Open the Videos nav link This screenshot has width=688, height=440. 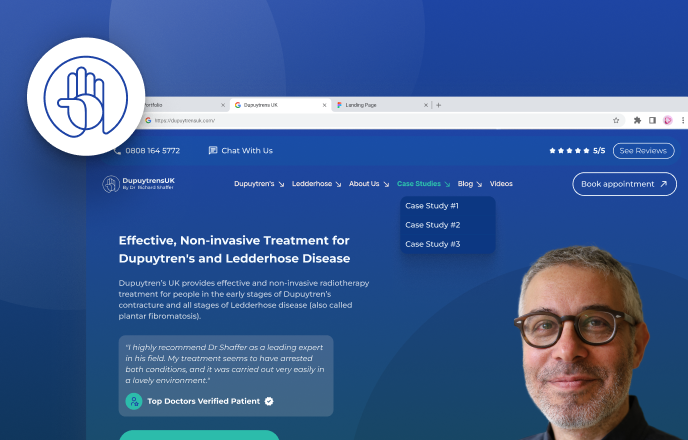pyautogui.click(x=501, y=184)
